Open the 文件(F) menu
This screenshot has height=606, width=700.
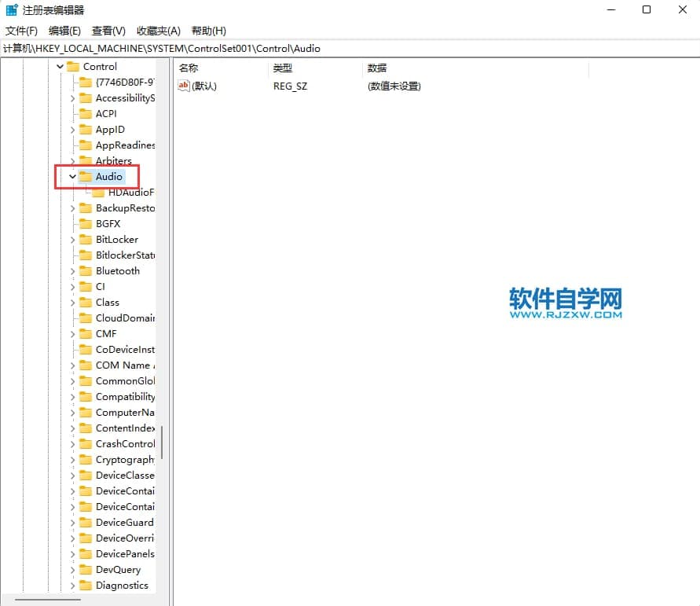coord(21,31)
